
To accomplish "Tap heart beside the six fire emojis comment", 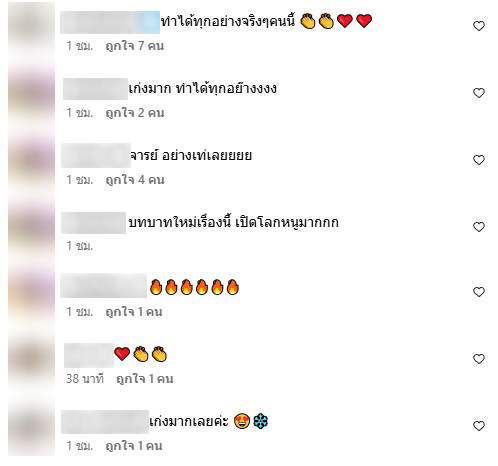I will [x=479, y=292].
